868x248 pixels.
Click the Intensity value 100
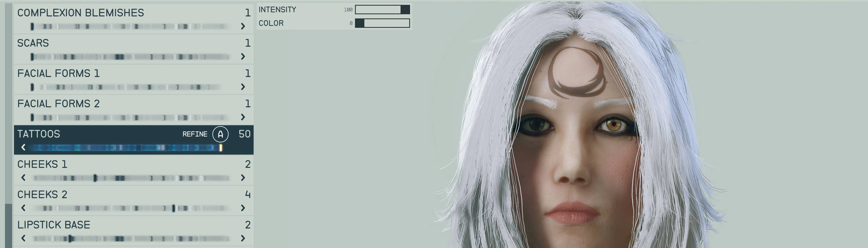click(348, 10)
